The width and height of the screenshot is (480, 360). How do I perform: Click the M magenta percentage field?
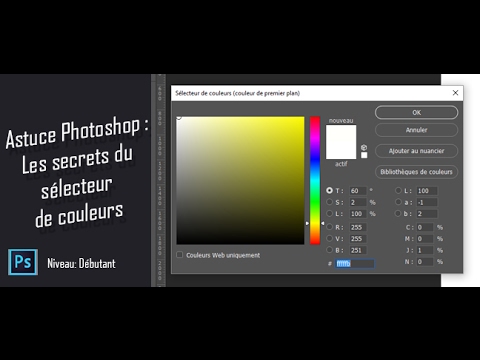425,239
